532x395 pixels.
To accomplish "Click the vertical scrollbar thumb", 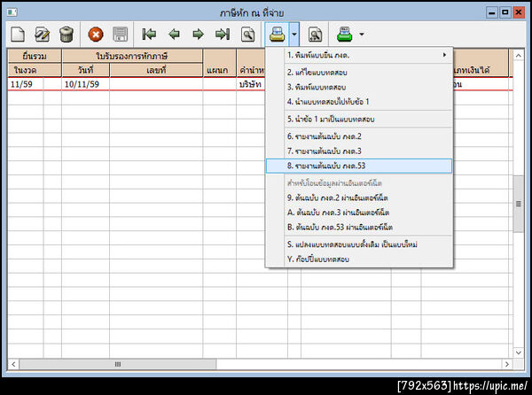I will tap(519, 204).
